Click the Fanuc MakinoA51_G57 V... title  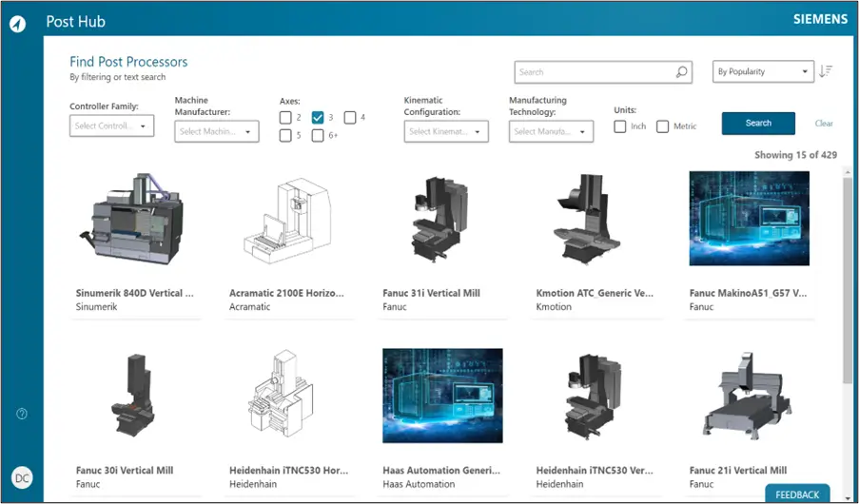click(748, 293)
